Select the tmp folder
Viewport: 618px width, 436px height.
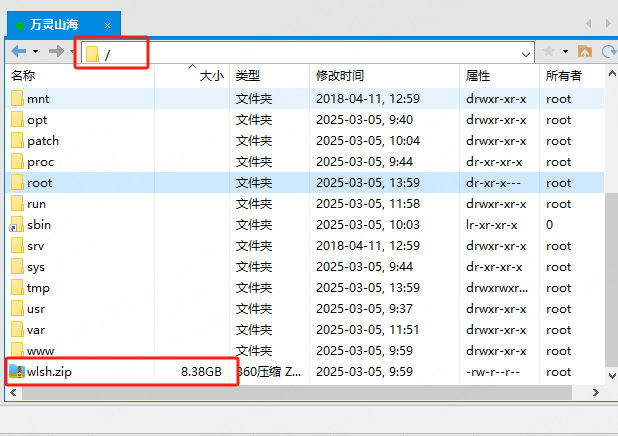click(305, 288)
